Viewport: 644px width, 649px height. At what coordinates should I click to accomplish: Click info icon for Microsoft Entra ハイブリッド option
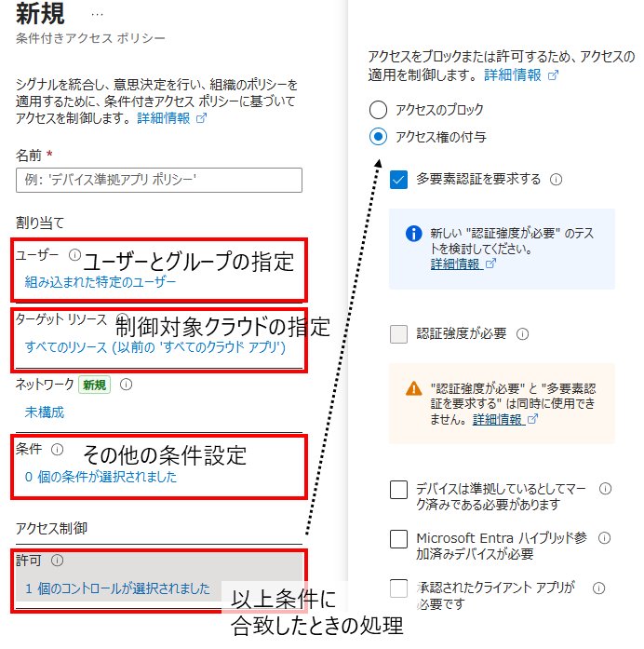pos(604,537)
